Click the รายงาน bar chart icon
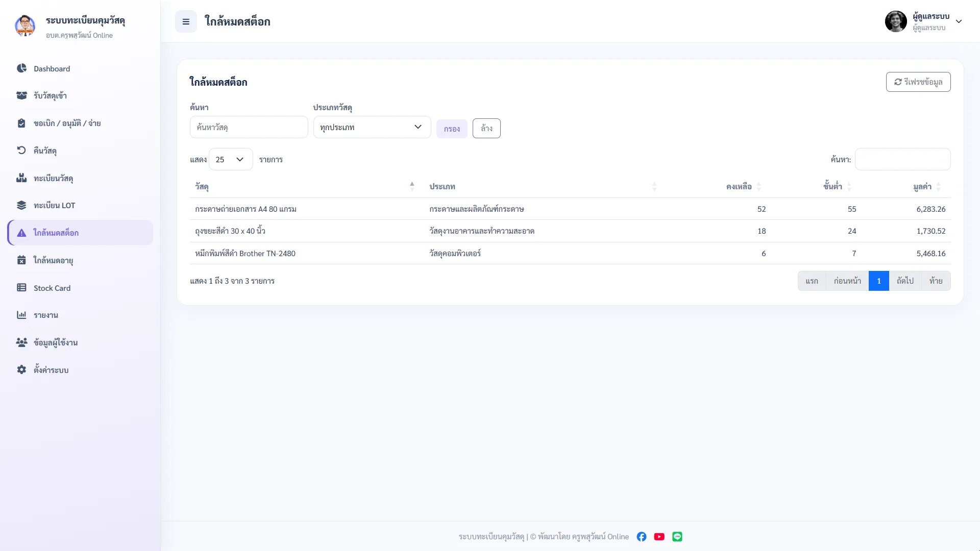The width and height of the screenshot is (980, 551). pyautogui.click(x=21, y=315)
